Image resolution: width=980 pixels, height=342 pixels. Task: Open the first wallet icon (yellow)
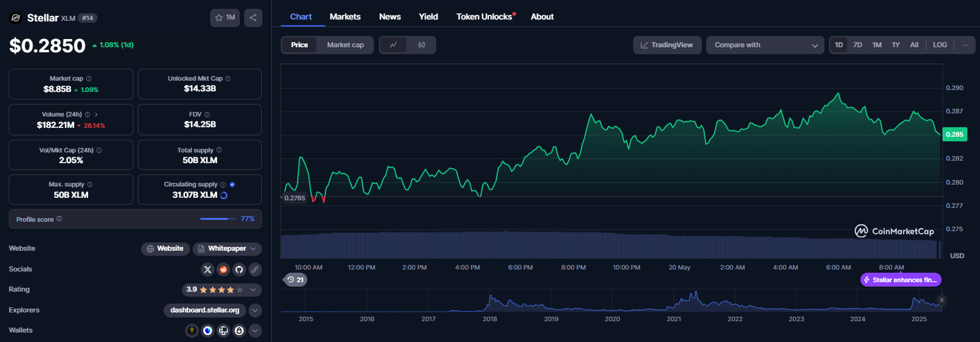(192, 330)
